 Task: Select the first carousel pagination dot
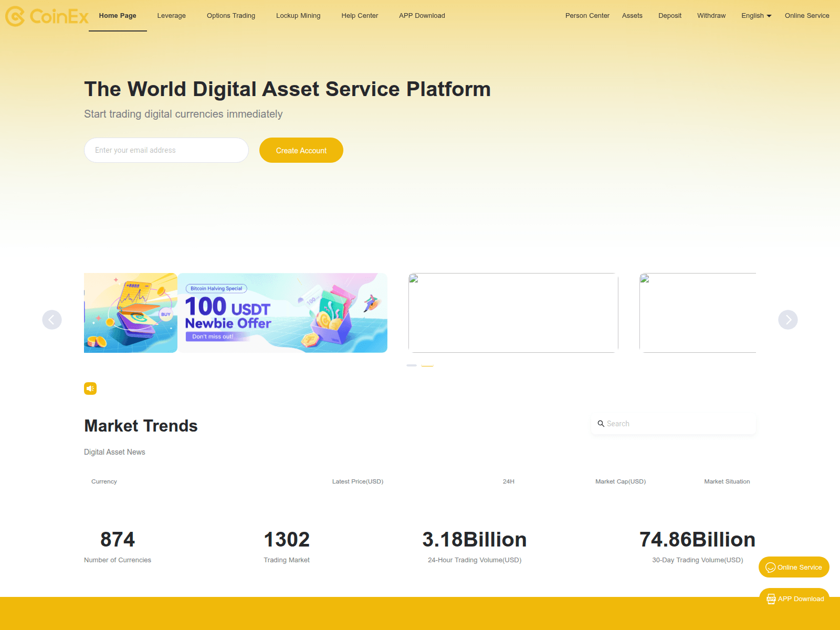[x=411, y=365]
